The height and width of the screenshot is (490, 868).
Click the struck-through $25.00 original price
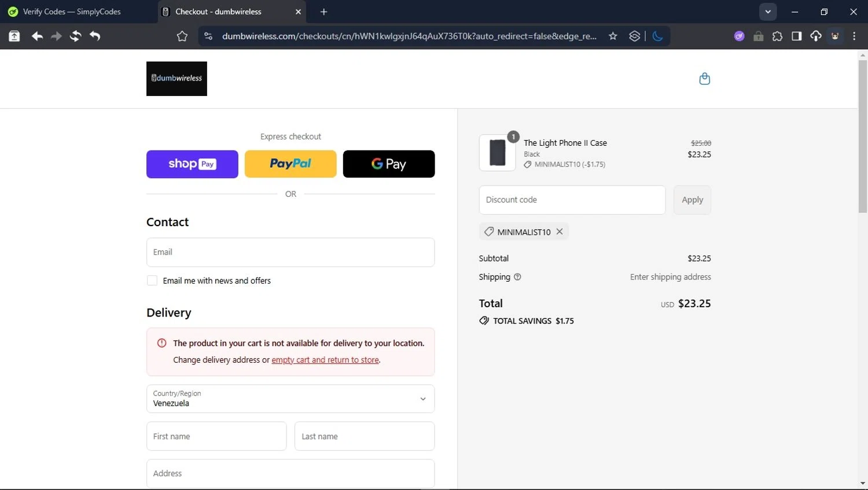[701, 143]
